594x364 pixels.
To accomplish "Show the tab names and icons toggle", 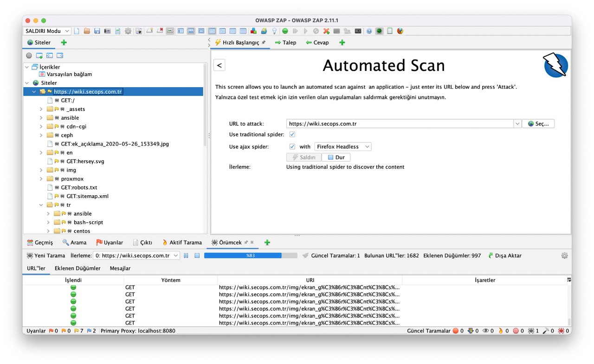I will click(x=170, y=31).
